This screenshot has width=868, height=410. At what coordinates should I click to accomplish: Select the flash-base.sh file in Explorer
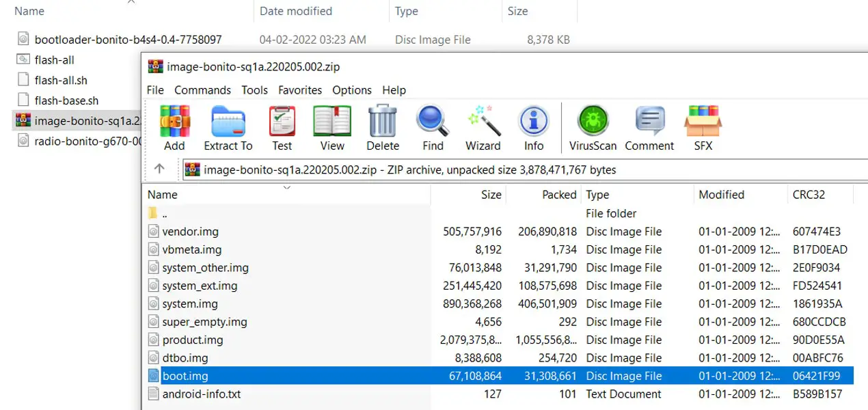66,100
